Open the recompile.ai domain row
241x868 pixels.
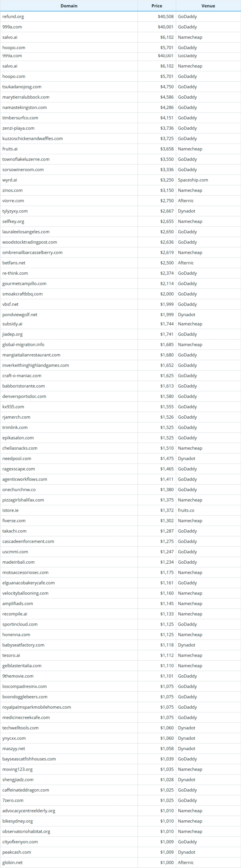120,614
